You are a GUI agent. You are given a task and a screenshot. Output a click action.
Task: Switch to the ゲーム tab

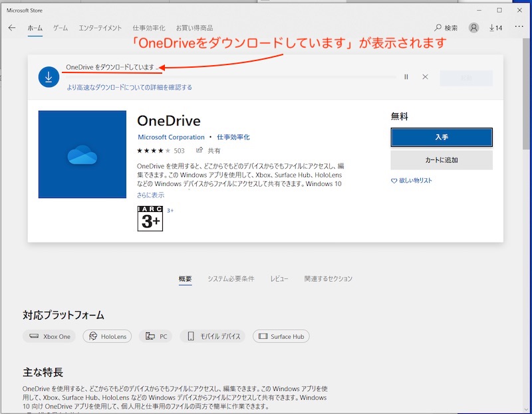click(61, 28)
